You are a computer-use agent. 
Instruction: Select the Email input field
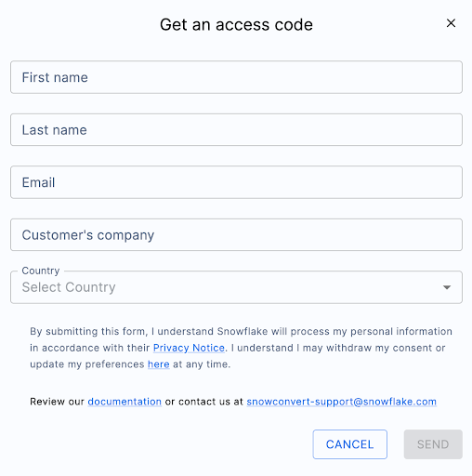236,182
